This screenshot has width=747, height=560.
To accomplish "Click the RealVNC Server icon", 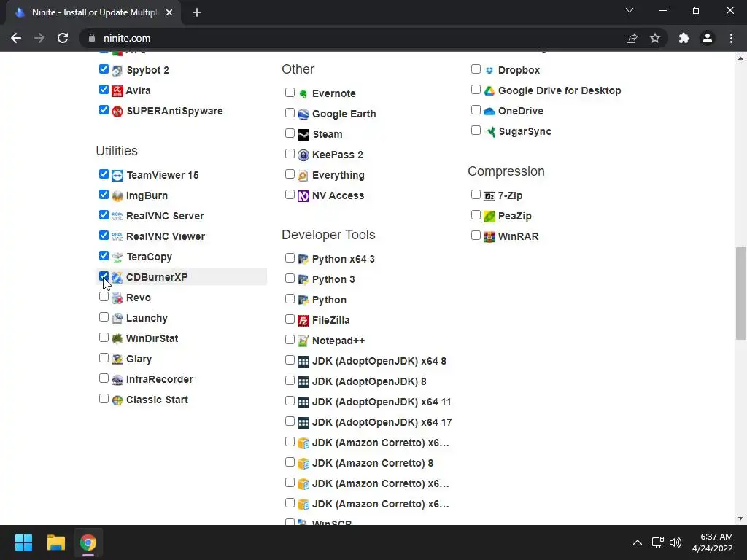I will pos(117,217).
